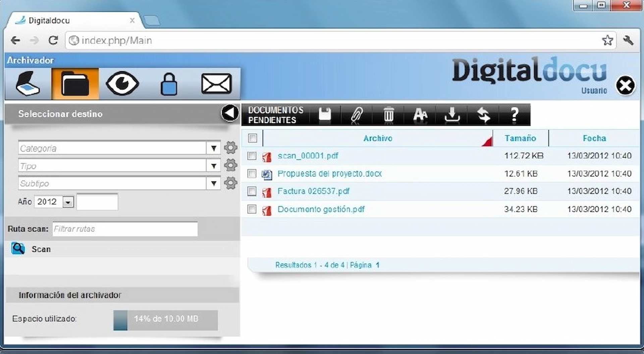Focus the Subtipo text field
The image size is (644, 354).
tap(112, 183)
